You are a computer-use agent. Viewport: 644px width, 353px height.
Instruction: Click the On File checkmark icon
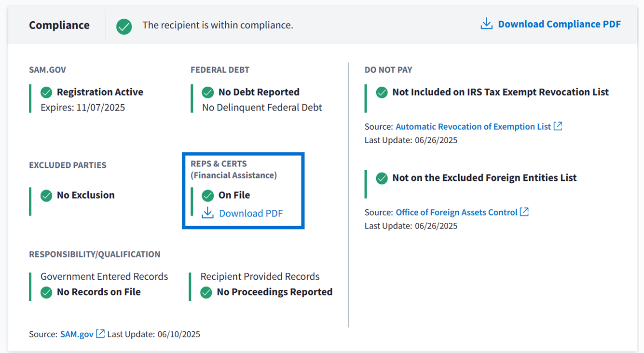[208, 195]
